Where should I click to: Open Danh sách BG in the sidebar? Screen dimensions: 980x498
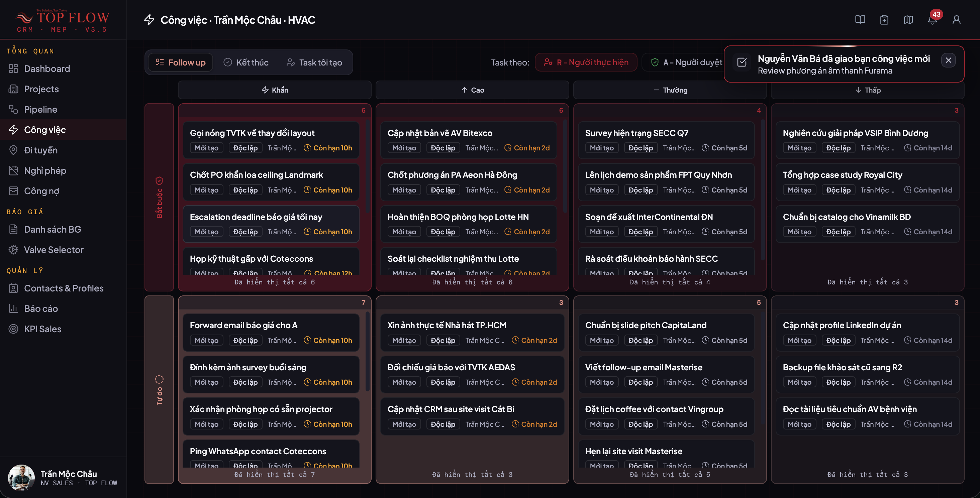point(63,229)
